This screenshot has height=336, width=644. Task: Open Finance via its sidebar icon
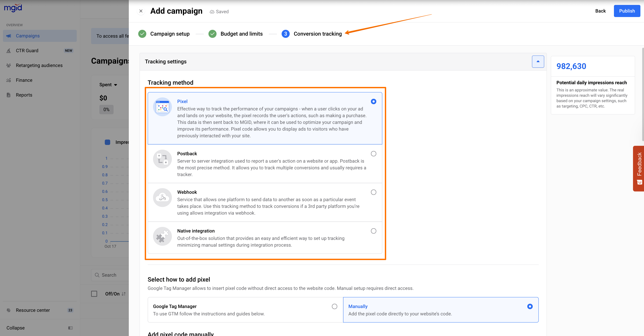[x=9, y=80]
